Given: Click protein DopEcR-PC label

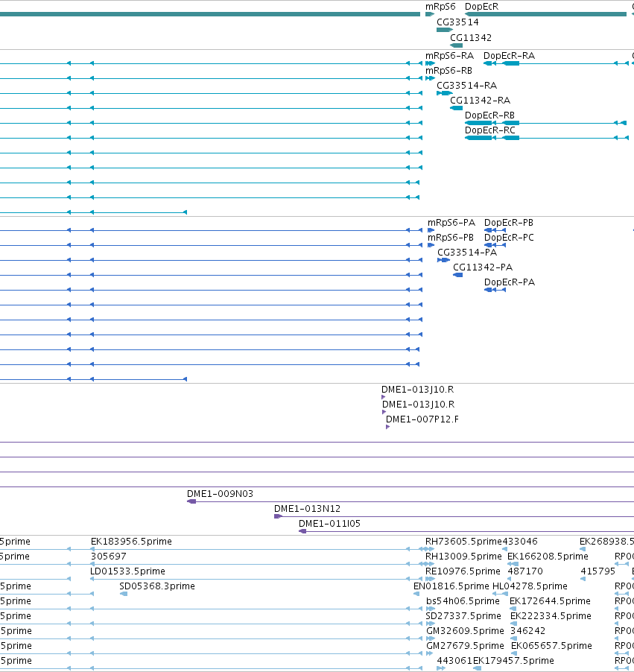Looking at the screenshot, I should tap(509, 238).
